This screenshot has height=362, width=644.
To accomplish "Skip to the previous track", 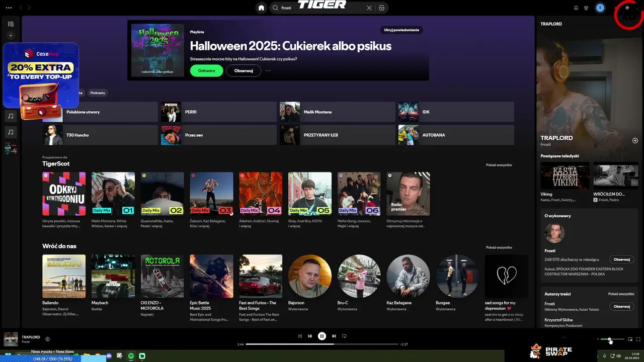I will tap(310, 336).
